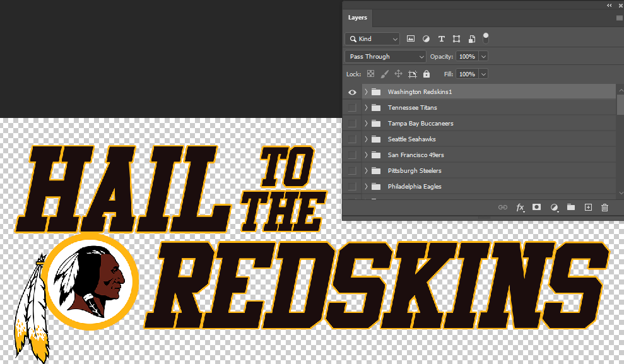Click the Tennessee Titans folder icon
This screenshot has width=624, height=364.
point(376,107)
